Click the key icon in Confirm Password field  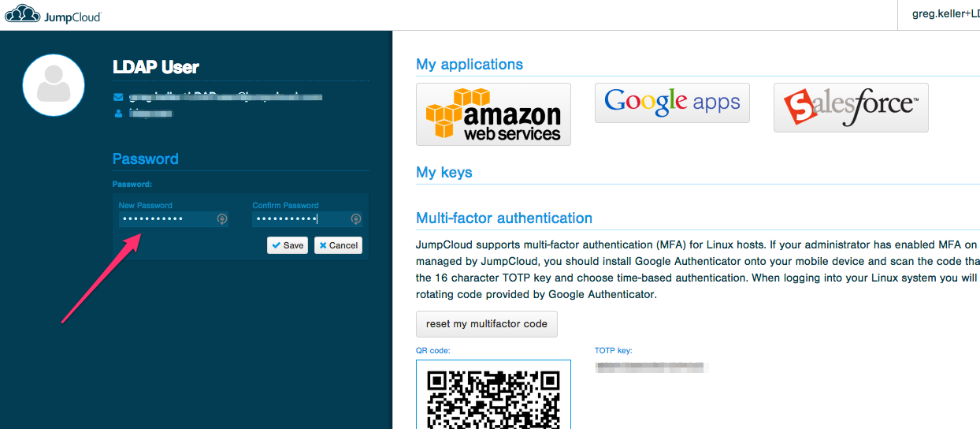356,219
